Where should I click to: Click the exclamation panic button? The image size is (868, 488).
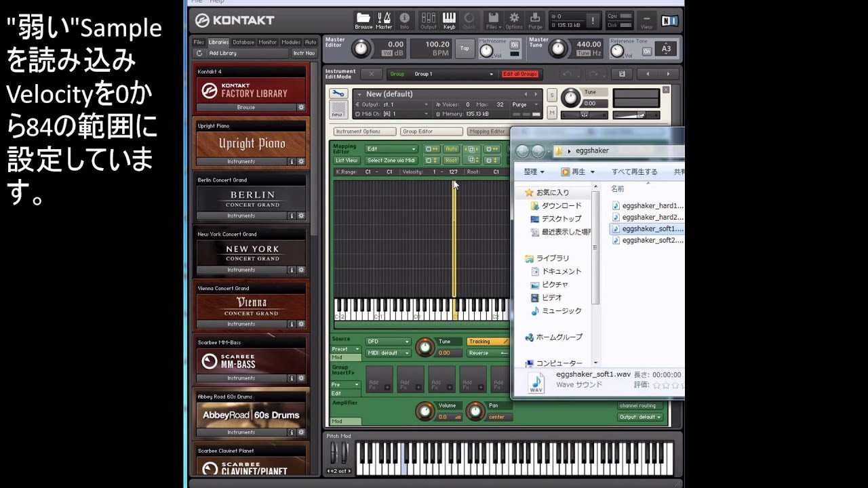593,20
